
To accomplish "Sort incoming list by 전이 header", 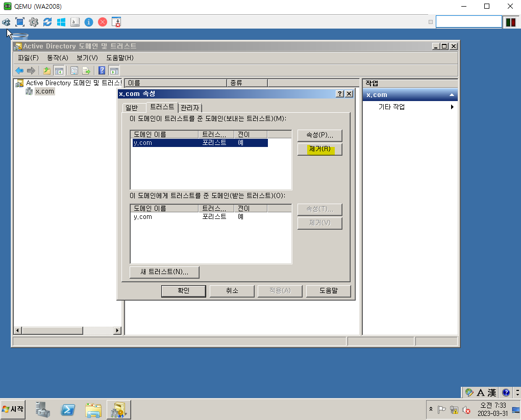I will 251,208.
